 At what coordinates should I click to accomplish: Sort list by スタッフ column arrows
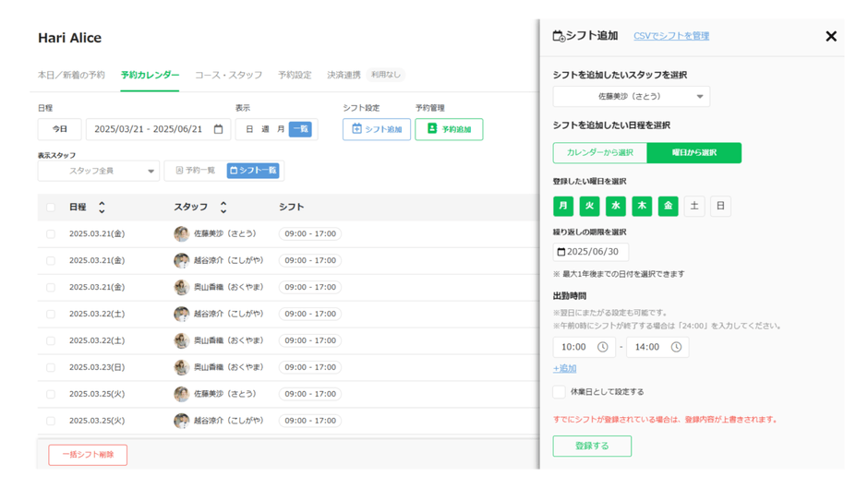223,208
